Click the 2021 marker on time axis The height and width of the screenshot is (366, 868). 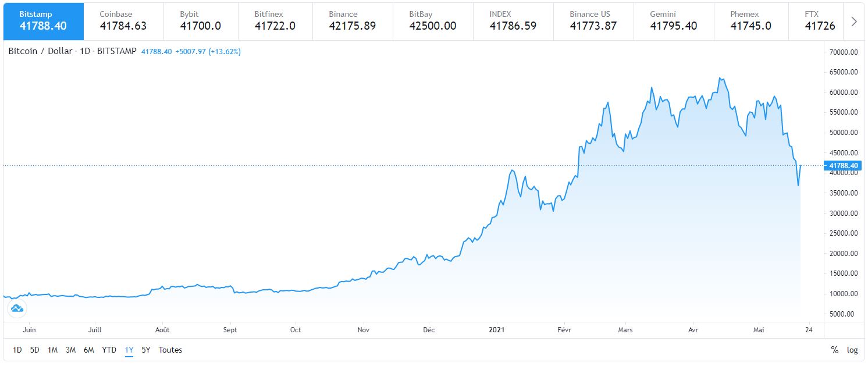click(496, 330)
